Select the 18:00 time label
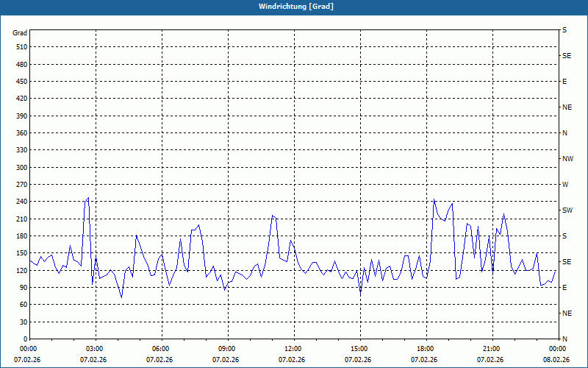Screen dimensions: 588x368 tap(426, 349)
